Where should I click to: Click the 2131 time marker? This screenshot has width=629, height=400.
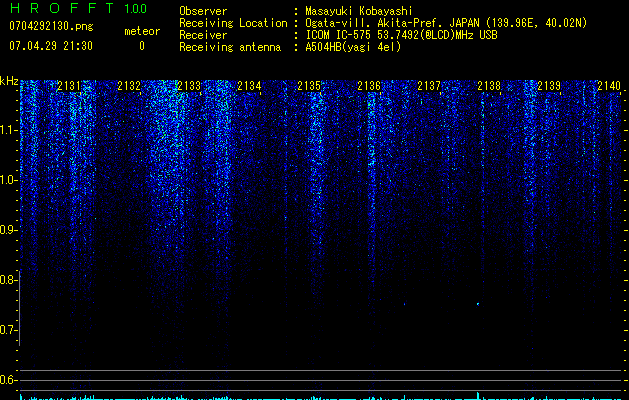69,86
